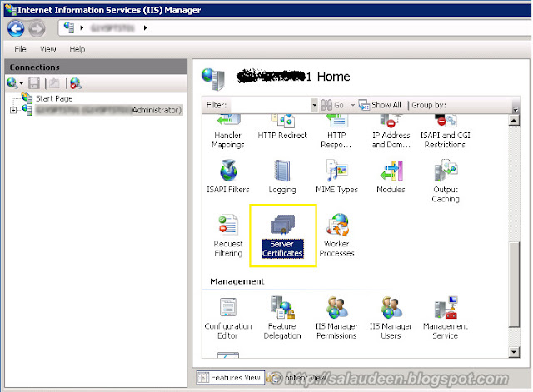Open Handler Mappings feature
The image size is (533, 392).
[x=227, y=131]
